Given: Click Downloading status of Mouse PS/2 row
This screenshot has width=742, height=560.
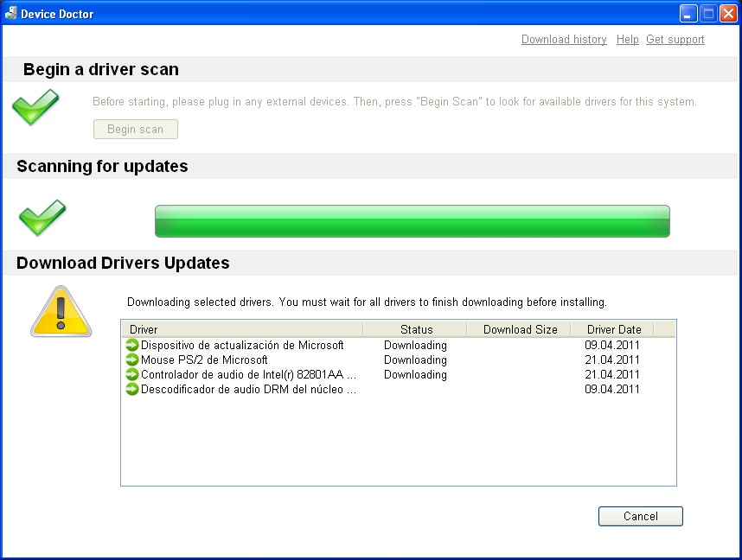Looking at the screenshot, I should pyautogui.click(x=415, y=360).
